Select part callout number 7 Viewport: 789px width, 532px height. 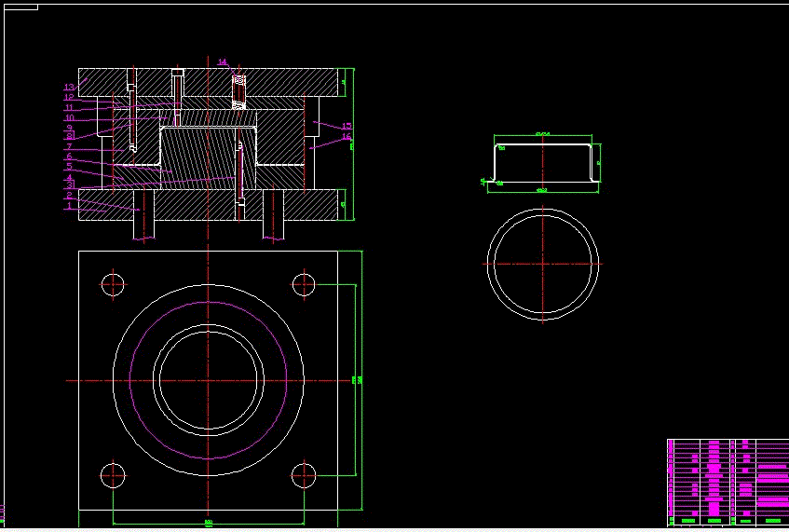(70, 147)
